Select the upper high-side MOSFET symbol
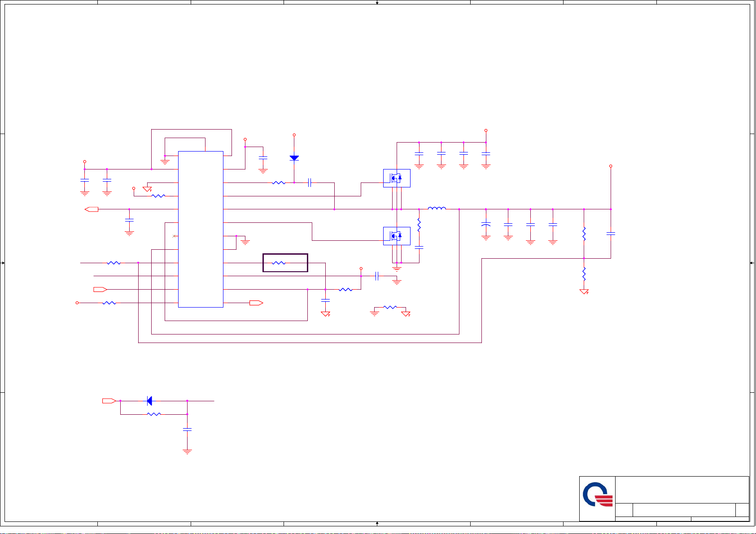 pos(397,178)
